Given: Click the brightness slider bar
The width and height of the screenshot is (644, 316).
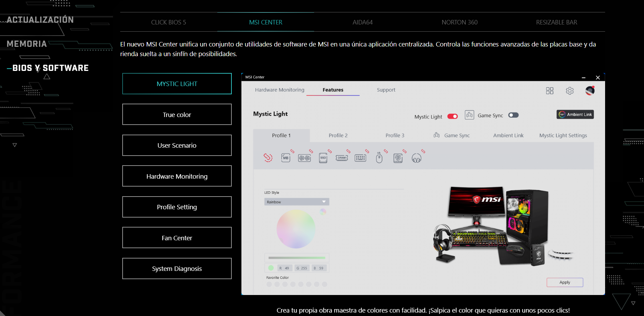Looking at the screenshot, I should [297, 257].
